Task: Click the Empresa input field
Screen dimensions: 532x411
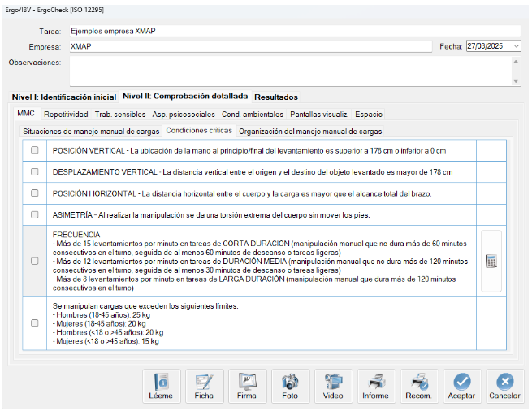Action: (x=251, y=46)
